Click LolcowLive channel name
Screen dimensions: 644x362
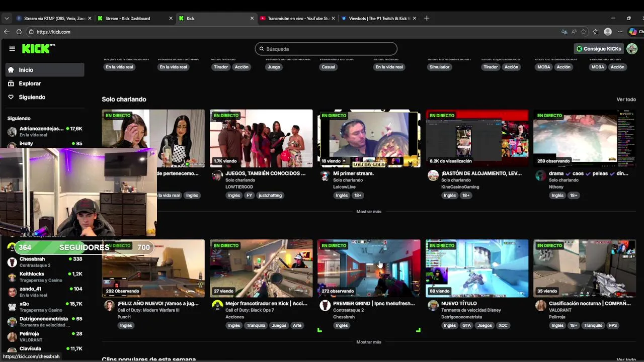point(344,187)
